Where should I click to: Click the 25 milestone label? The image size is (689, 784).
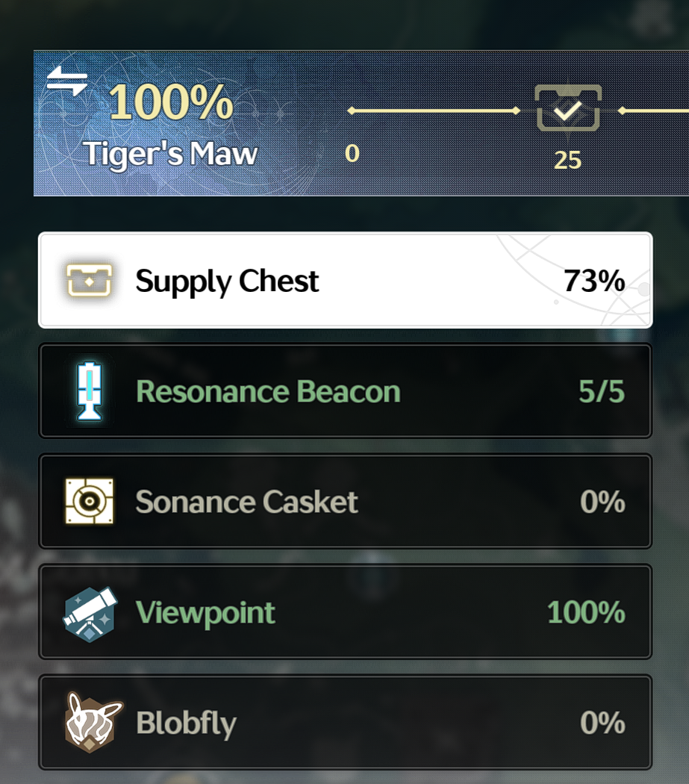pyautogui.click(x=567, y=161)
